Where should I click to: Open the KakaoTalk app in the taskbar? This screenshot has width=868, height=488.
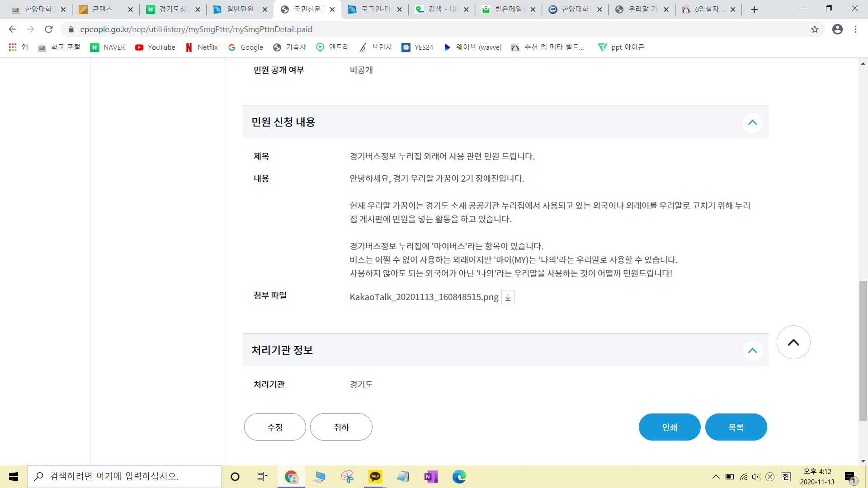coord(375,477)
